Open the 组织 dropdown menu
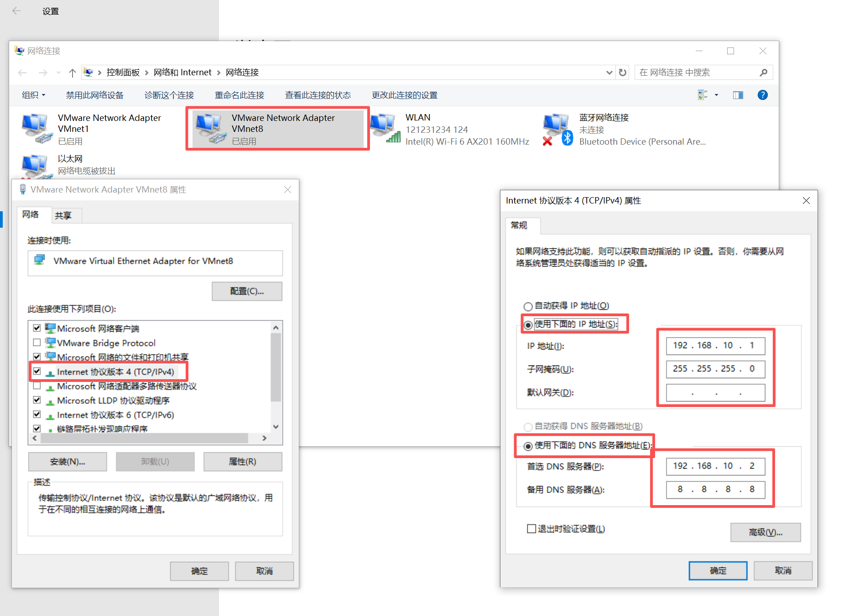 click(33, 95)
